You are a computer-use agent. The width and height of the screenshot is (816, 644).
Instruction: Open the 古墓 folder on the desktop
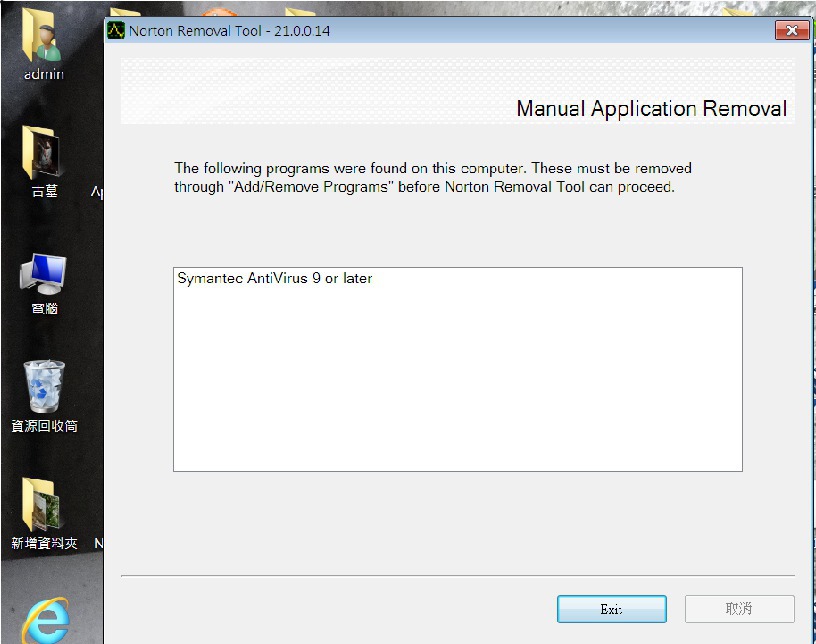(44, 162)
